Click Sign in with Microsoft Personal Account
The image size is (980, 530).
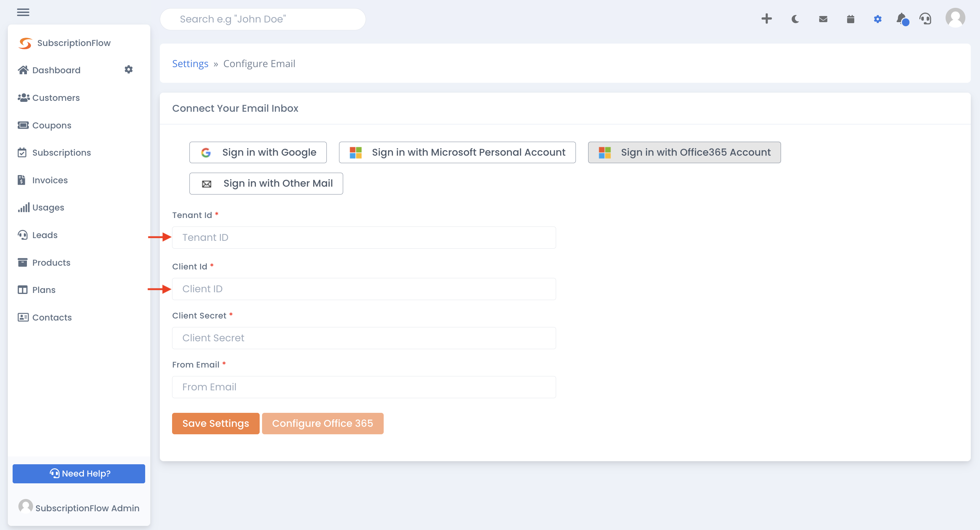point(457,153)
